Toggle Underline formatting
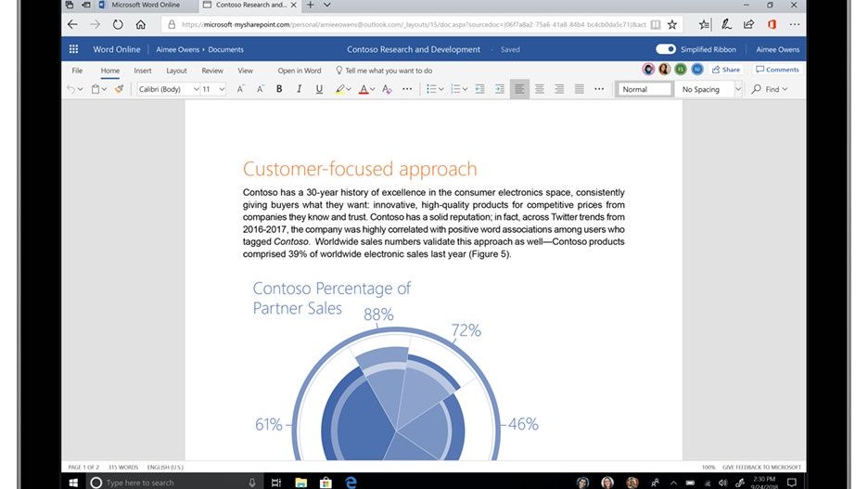868x489 pixels. (x=319, y=89)
